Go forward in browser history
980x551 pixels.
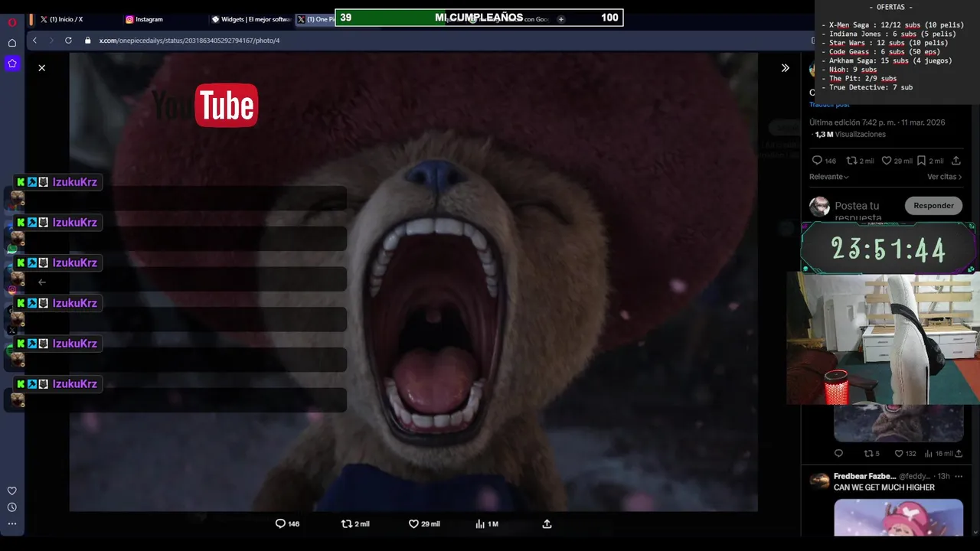point(51,41)
